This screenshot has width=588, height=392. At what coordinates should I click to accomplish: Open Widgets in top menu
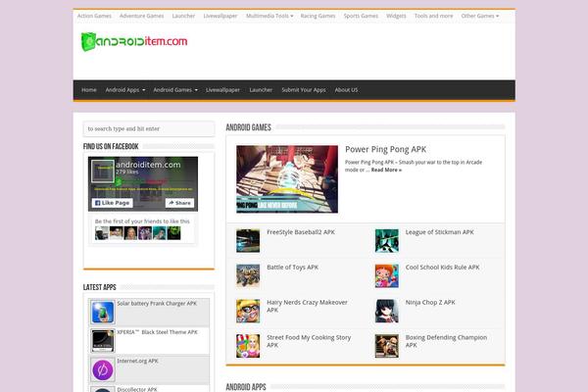click(396, 16)
